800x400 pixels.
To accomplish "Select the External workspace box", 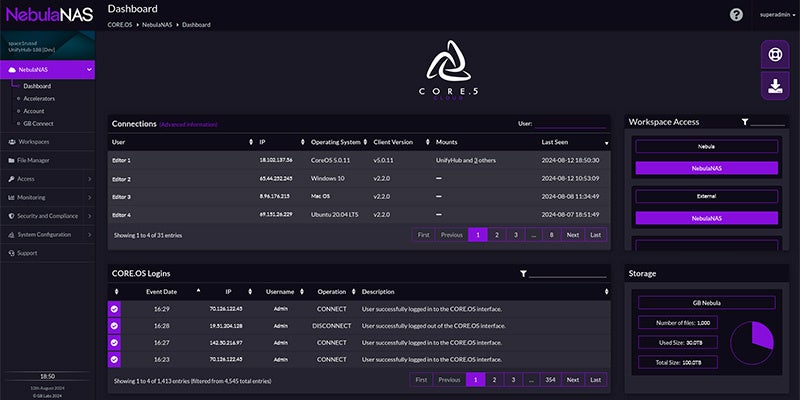I will (x=707, y=196).
